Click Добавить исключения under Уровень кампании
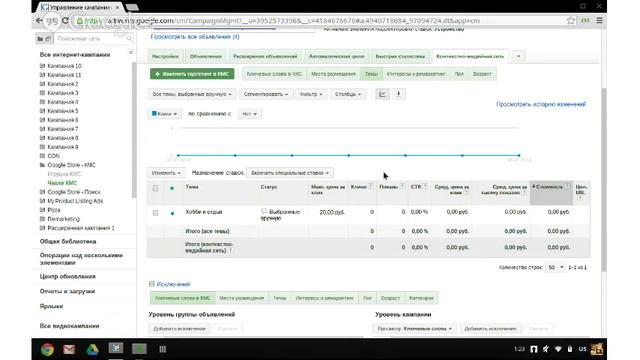 490,329
